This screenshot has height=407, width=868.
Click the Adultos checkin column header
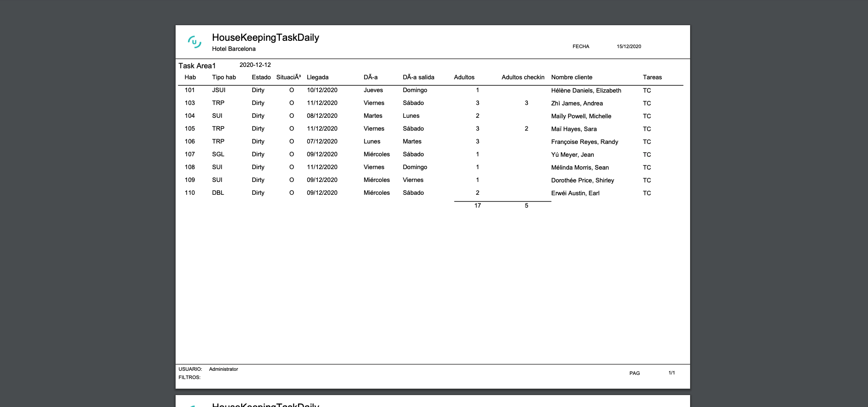click(523, 77)
